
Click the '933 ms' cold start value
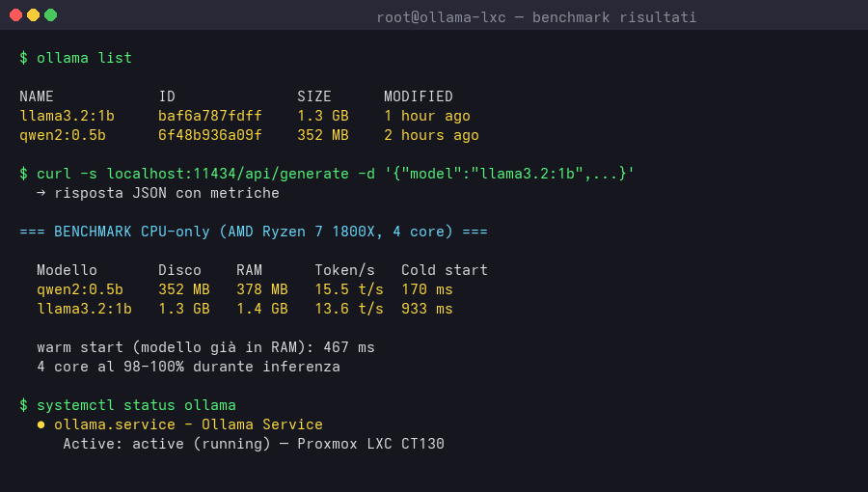click(427, 309)
